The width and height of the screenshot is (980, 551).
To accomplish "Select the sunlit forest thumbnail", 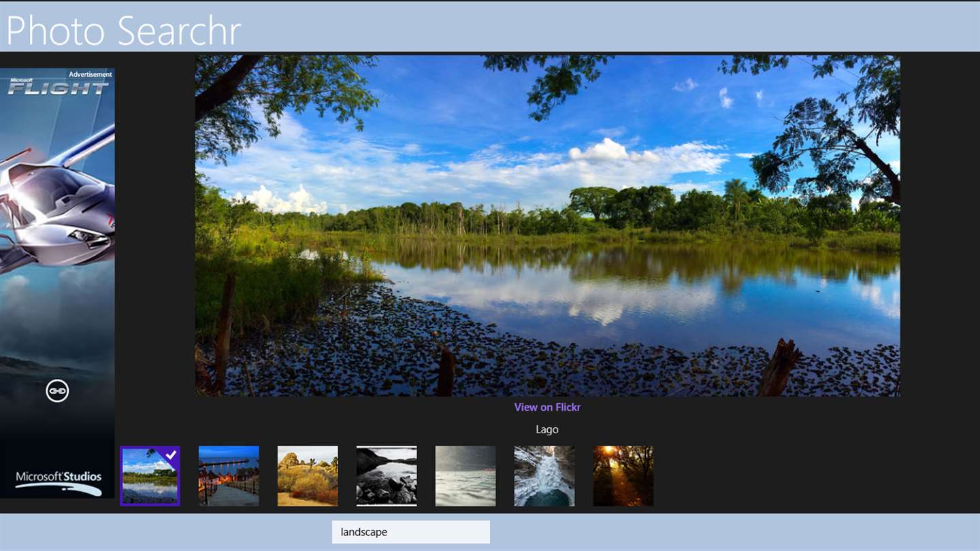I will coord(623,476).
